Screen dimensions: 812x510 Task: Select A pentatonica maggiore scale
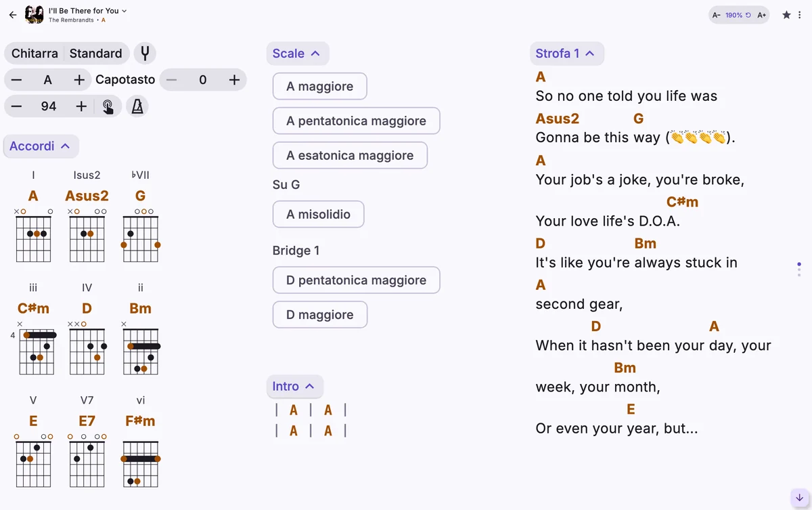tap(357, 121)
